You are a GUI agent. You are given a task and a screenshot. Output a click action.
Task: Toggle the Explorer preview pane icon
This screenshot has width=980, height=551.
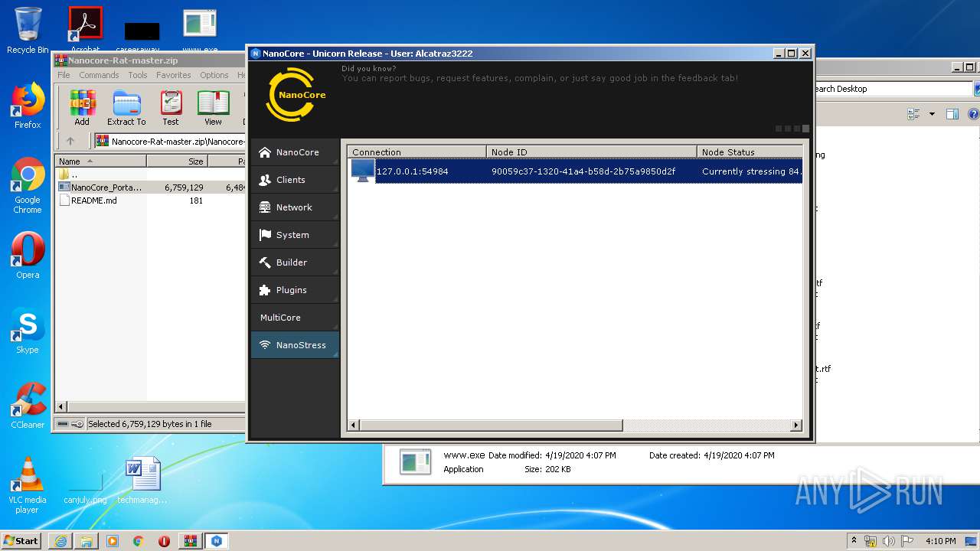(952, 114)
